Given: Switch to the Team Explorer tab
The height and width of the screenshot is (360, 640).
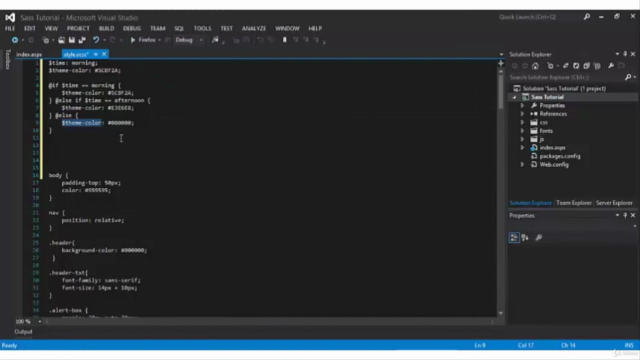Looking at the screenshot, I should point(573,203).
